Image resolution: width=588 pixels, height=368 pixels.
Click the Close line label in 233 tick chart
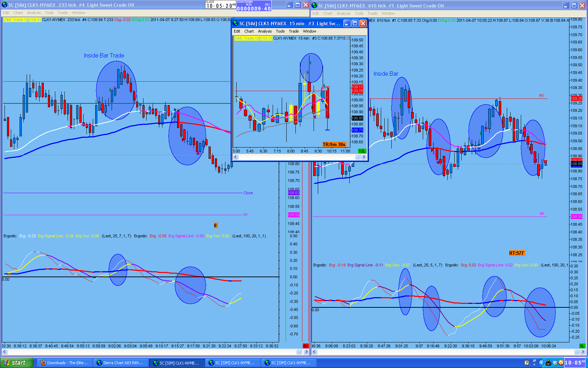coord(248,193)
